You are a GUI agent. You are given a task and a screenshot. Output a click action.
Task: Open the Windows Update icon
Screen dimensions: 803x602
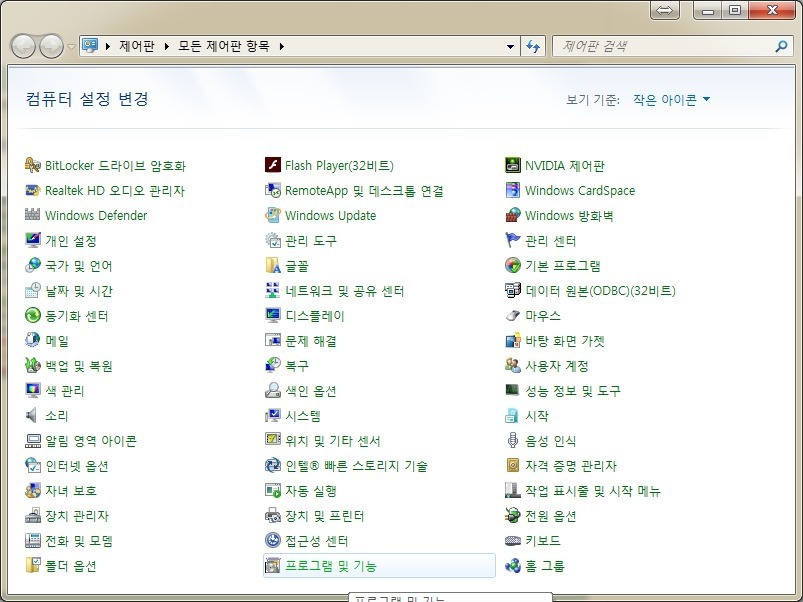click(272, 215)
